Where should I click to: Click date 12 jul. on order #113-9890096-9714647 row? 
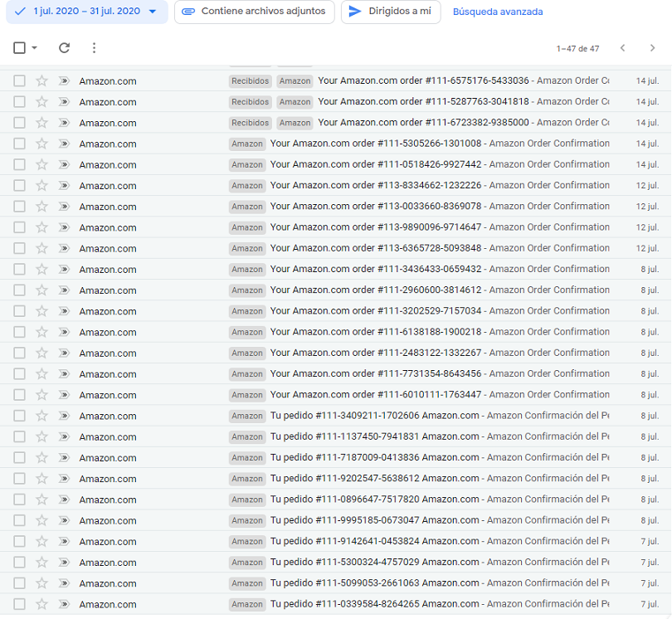(647, 227)
